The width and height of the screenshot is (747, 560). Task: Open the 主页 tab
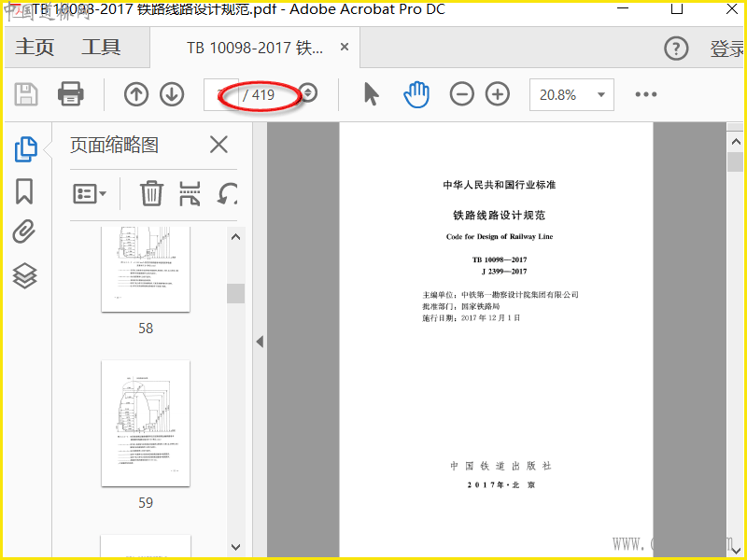pyautogui.click(x=35, y=48)
